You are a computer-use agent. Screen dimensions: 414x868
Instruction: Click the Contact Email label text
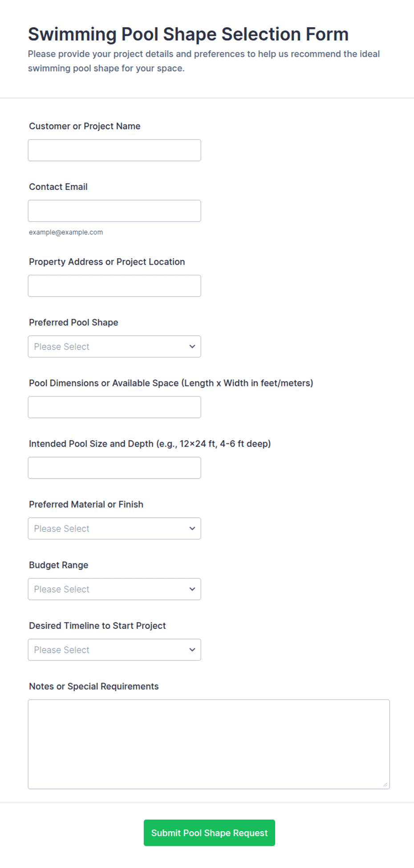(58, 187)
